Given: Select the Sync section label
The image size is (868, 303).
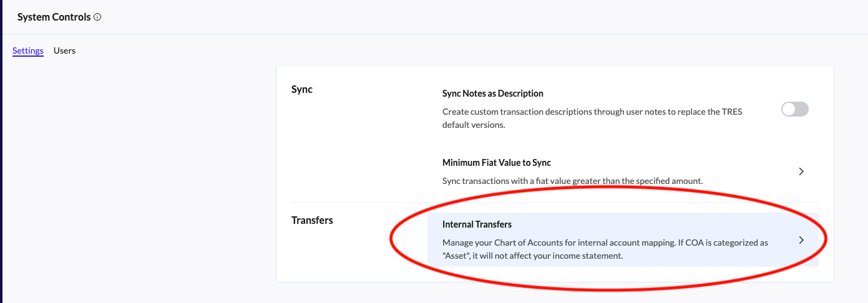Looking at the screenshot, I should point(302,89).
